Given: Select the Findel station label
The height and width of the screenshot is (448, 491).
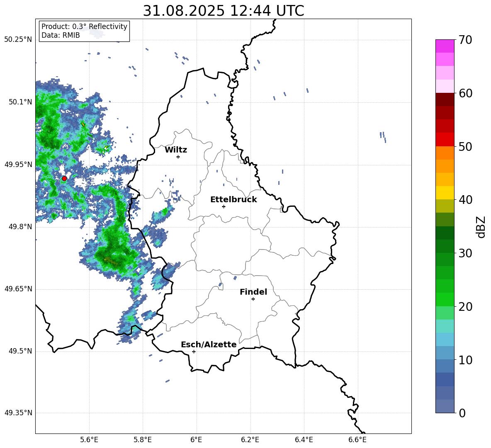Looking at the screenshot, I should pos(253,292).
